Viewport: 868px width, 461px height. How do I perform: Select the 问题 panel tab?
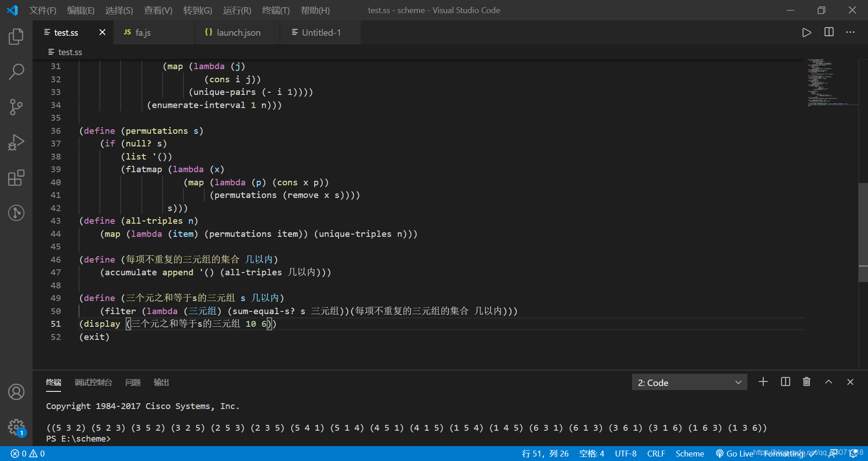[133, 382]
